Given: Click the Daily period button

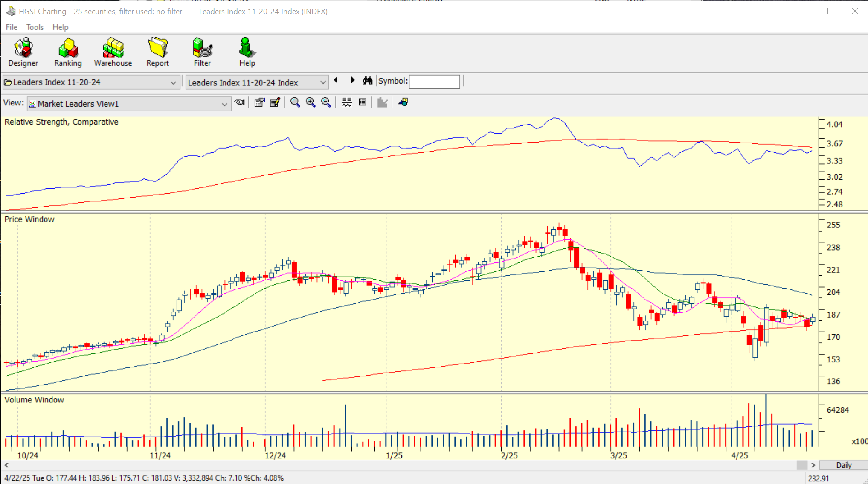Looking at the screenshot, I should [x=843, y=465].
